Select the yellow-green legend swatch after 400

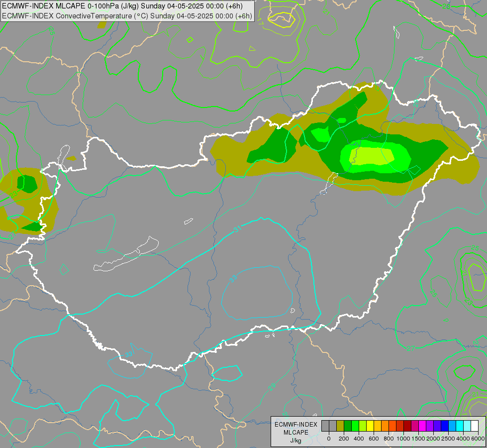pos(363,426)
